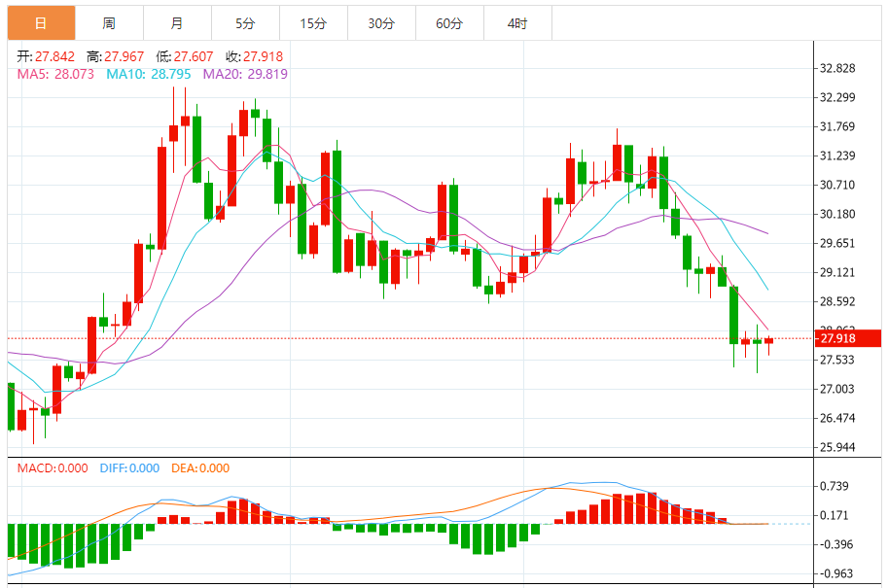Open the 4时 chart tab
The width and height of the screenshot is (888, 588).
point(517,23)
